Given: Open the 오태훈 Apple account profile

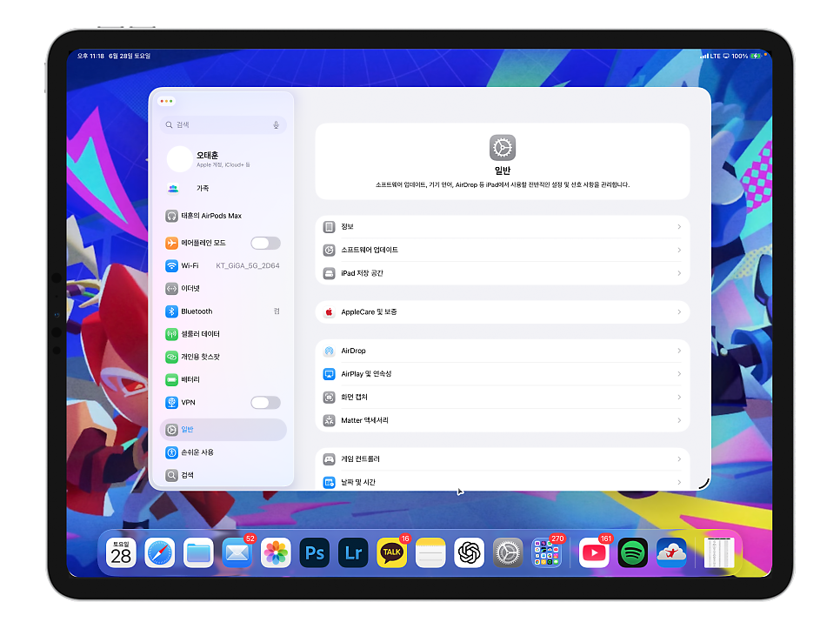Looking at the screenshot, I should 223,159.
